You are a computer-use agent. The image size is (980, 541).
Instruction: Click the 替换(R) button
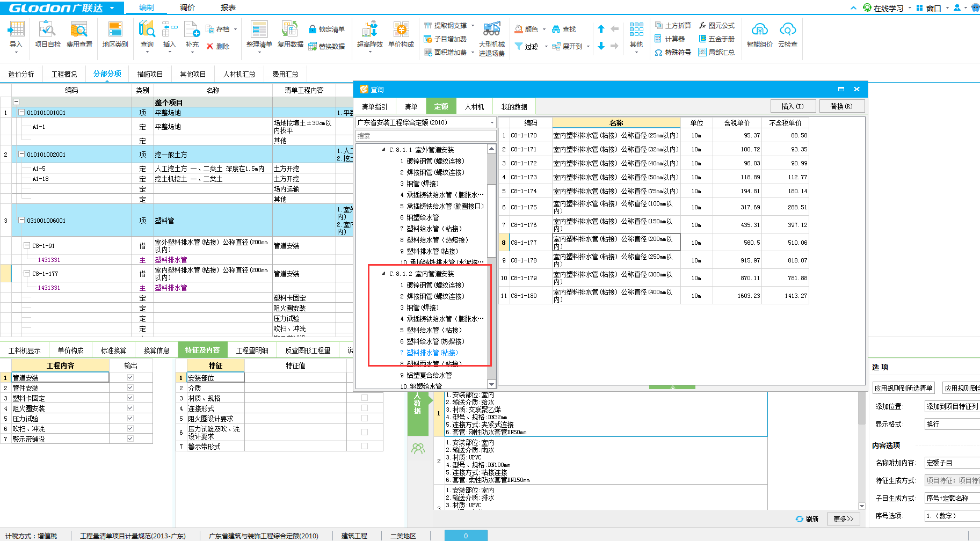841,106
